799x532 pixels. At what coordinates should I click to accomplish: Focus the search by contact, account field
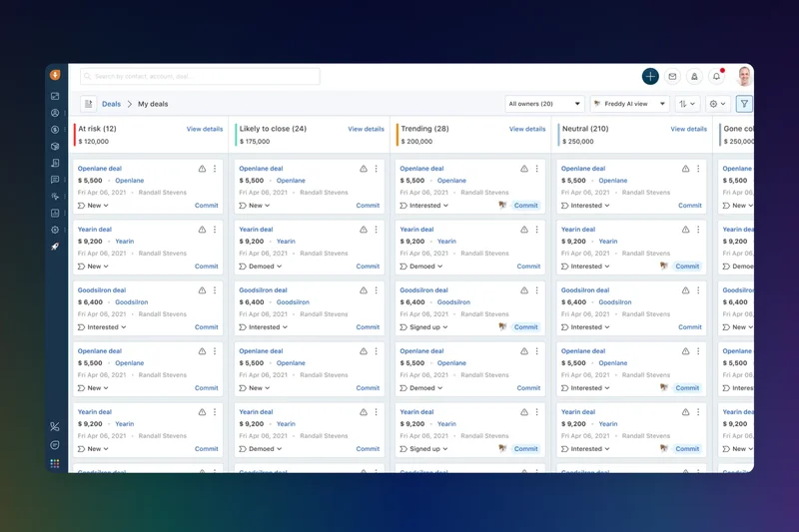pos(200,76)
